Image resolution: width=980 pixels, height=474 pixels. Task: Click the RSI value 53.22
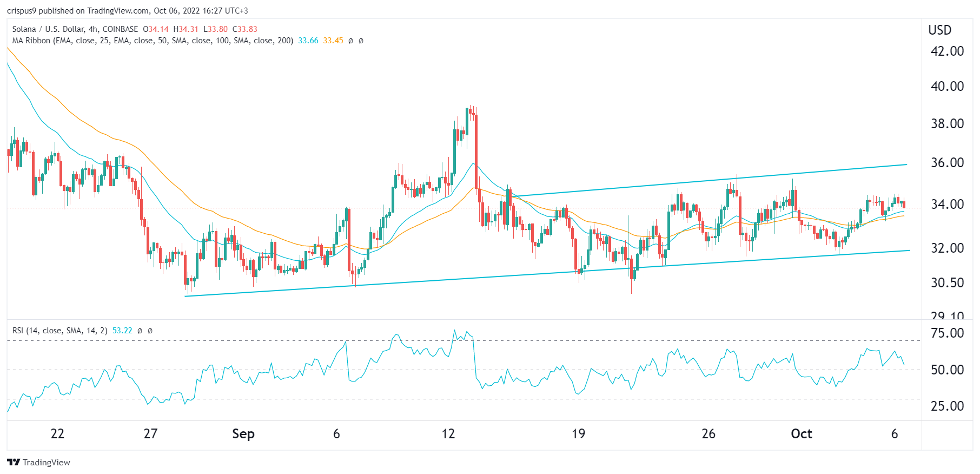(122, 331)
